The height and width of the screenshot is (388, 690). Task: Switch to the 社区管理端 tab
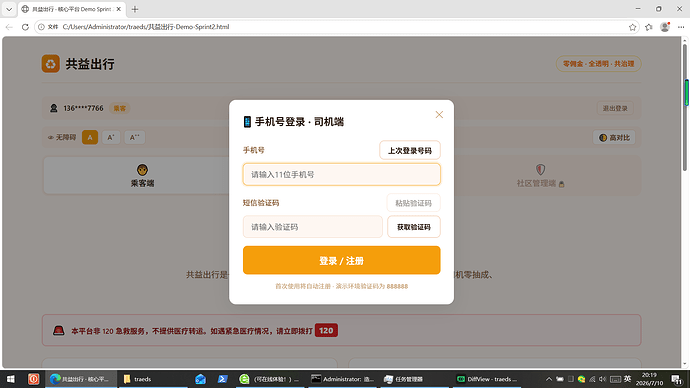[540, 176]
